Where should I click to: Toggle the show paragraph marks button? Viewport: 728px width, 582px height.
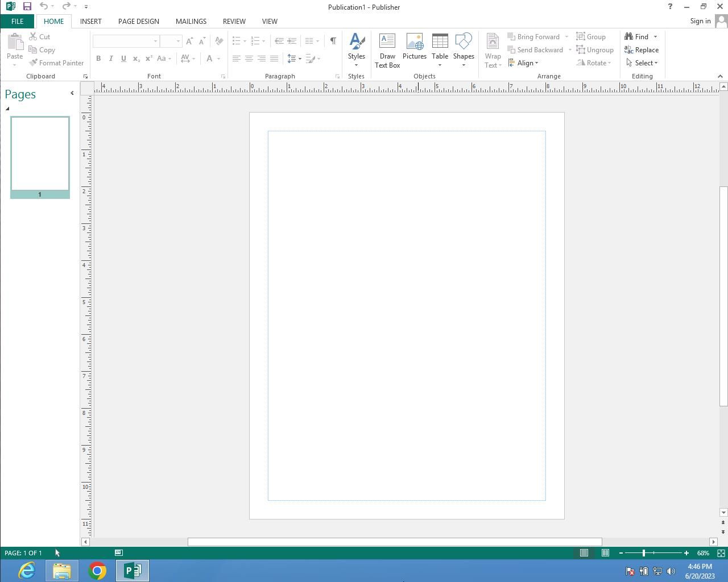[333, 41]
